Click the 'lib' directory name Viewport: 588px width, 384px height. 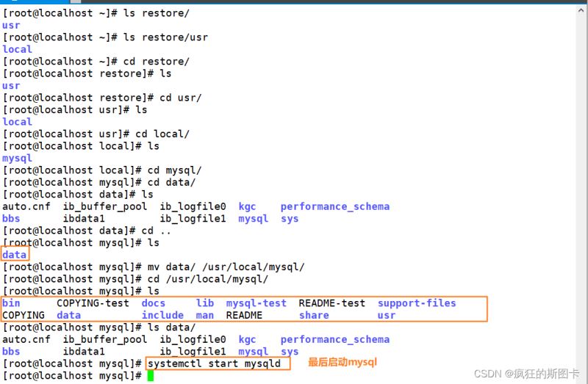[205, 303]
